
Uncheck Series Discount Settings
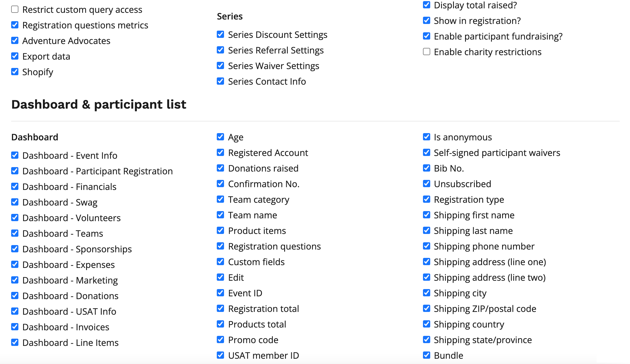pos(220,35)
